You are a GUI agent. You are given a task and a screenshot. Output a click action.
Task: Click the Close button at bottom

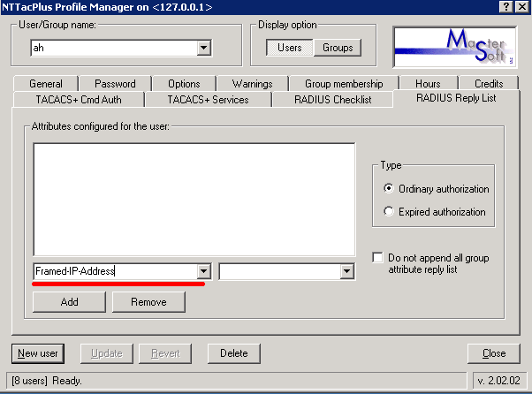(494, 353)
